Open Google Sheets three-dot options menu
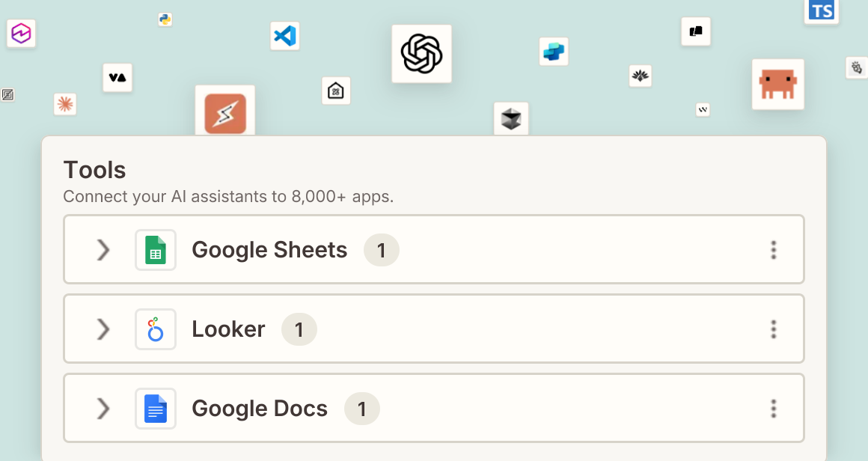Screen dimensions: 868x461 773,250
